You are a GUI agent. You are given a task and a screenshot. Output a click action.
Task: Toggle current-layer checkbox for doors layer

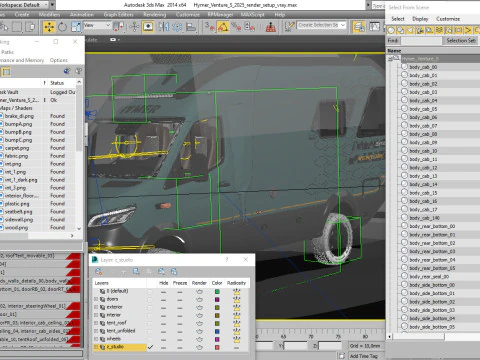click(x=150, y=299)
